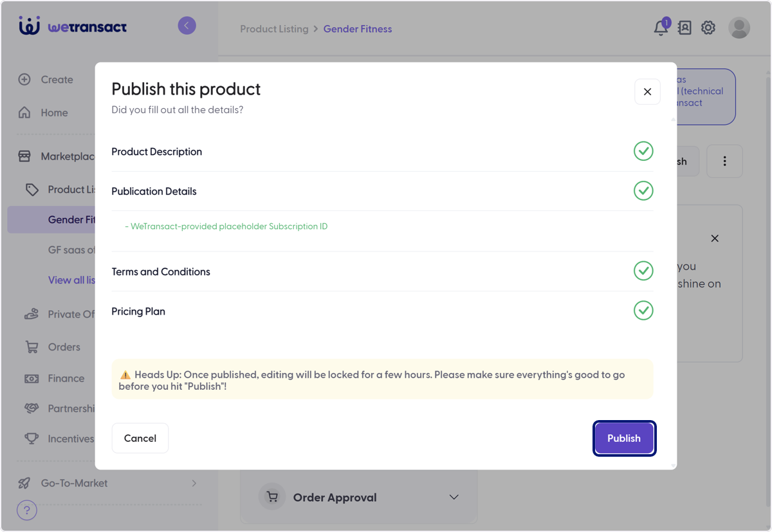Click the Marketplace store icon
The width and height of the screenshot is (772, 532).
[24, 156]
